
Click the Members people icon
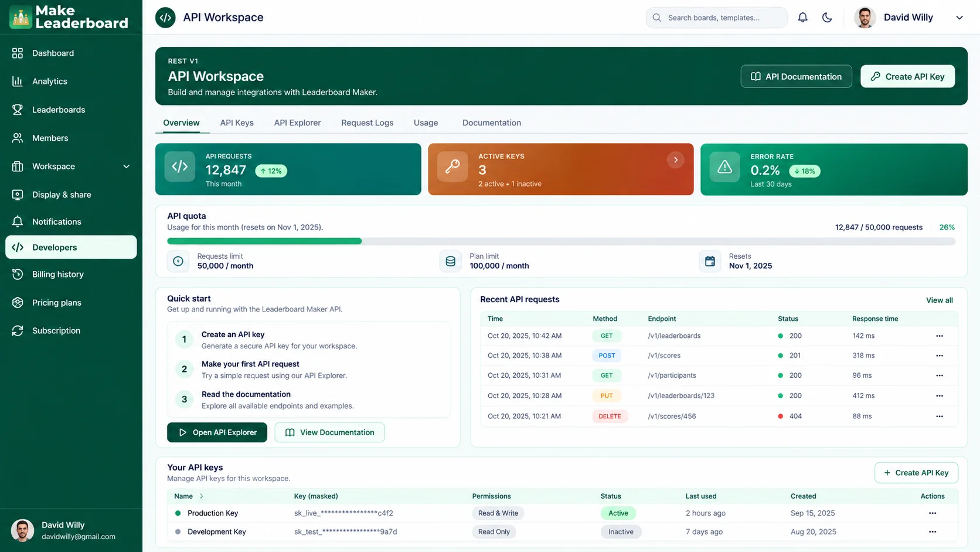click(x=18, y=138)
